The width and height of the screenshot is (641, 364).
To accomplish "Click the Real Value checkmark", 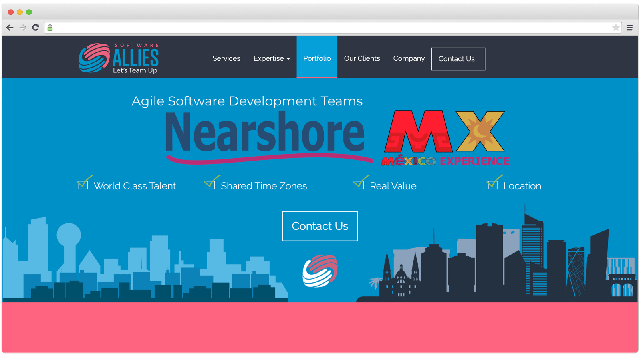I will 361,183.
